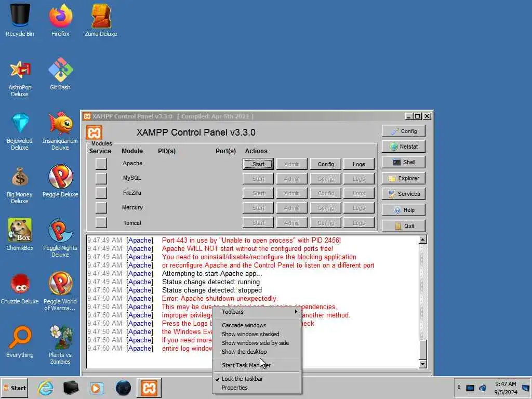Expand the Toolbars submenu
532x399 pixels.
257,312
